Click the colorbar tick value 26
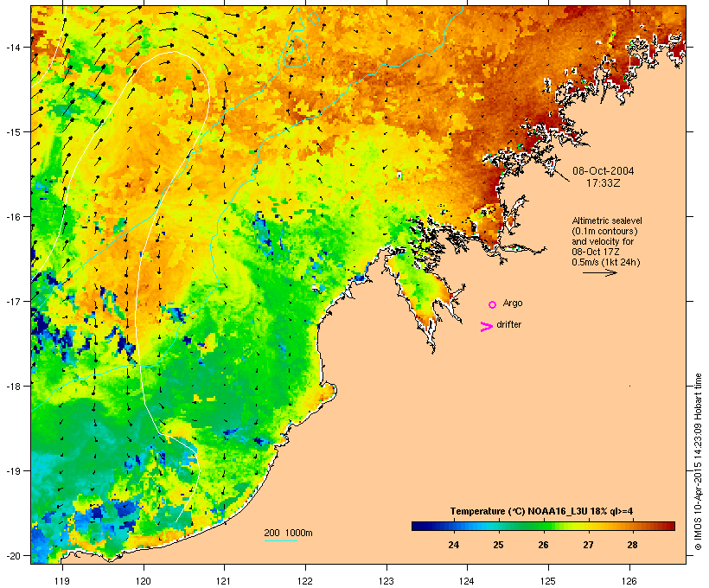This screenshot has height=588, width=709. pos(543,545)
